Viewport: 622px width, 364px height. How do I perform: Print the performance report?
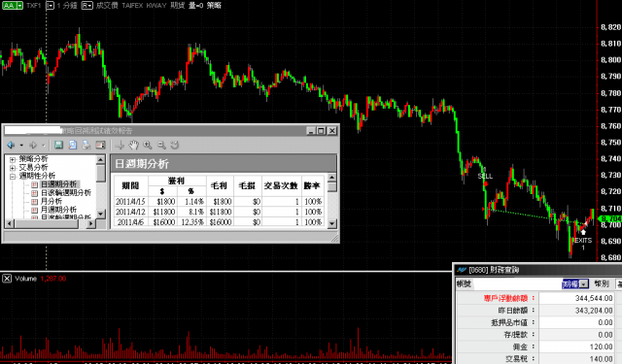(86, 145)
